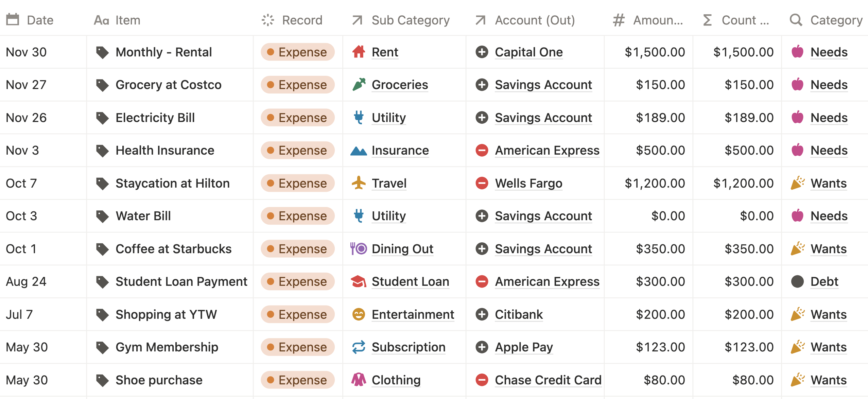Click the pink Clothing icon on Shoe purchase row
868x399 pixels.
click(358, 380)
